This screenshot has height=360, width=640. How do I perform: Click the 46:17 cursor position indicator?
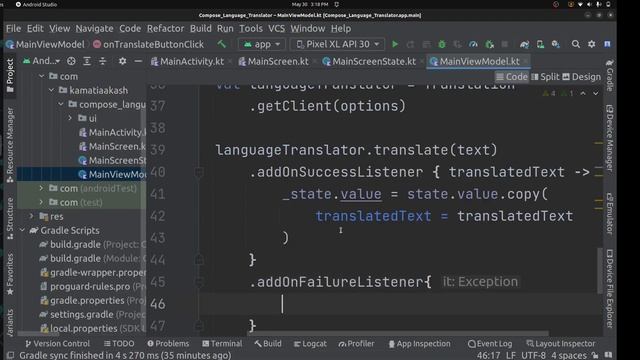[489, 355]
